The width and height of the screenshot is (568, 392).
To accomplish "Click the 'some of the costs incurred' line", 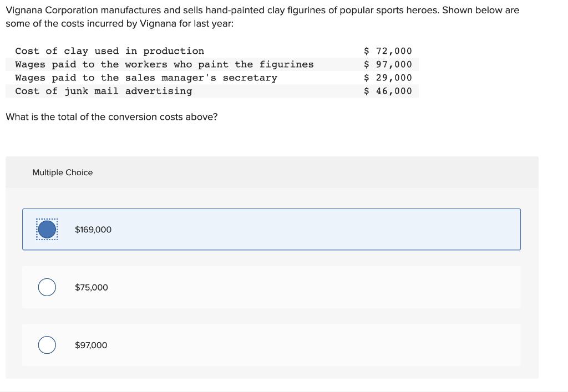I will click(120, 23).
